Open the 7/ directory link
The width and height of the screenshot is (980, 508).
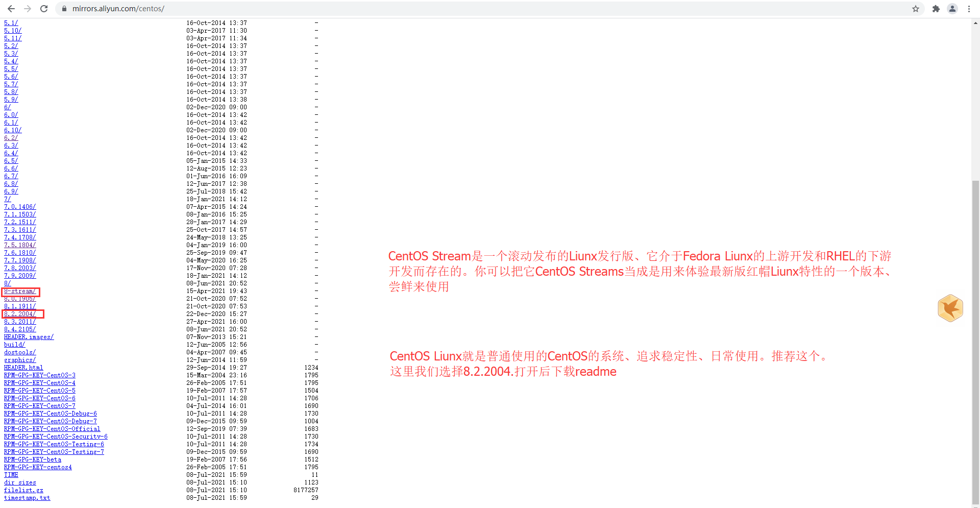[7, 199]
